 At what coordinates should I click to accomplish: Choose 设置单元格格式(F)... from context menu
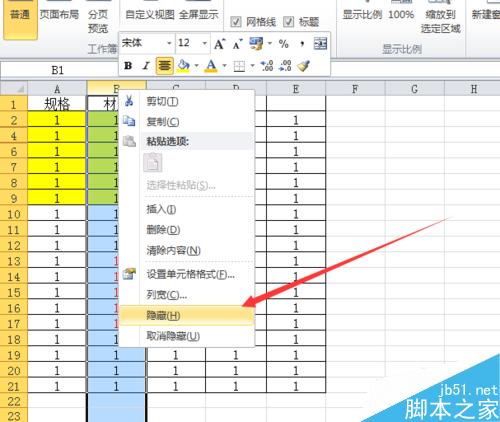[x=187, y=274]
